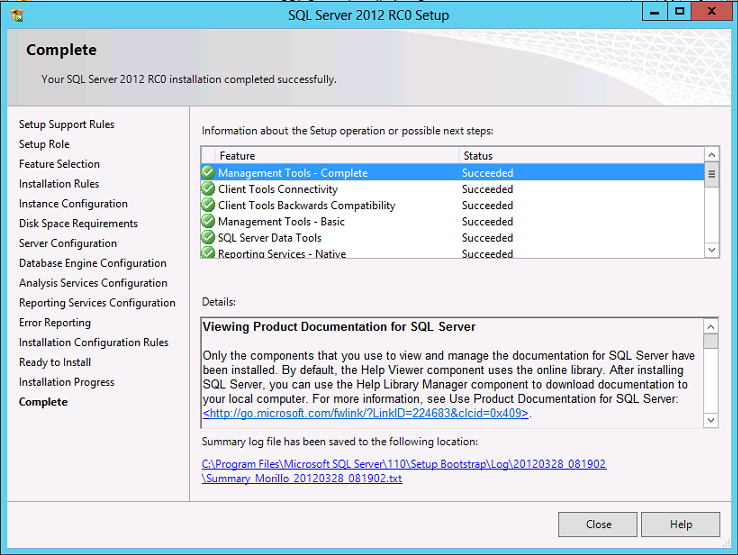
Task: Maximize the SQL Server Setup window
Action: click(679, 12)
